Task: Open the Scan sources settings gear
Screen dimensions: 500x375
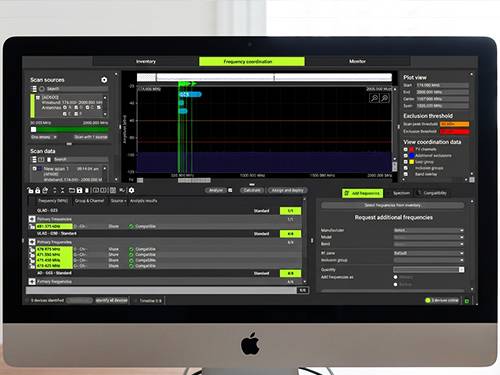Action: (x=104, y=80)
